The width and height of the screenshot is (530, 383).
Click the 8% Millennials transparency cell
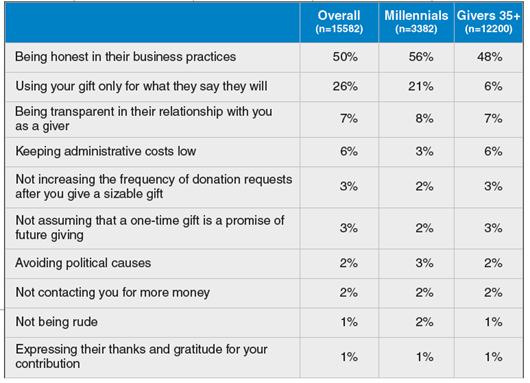click(x=425, y=119)
